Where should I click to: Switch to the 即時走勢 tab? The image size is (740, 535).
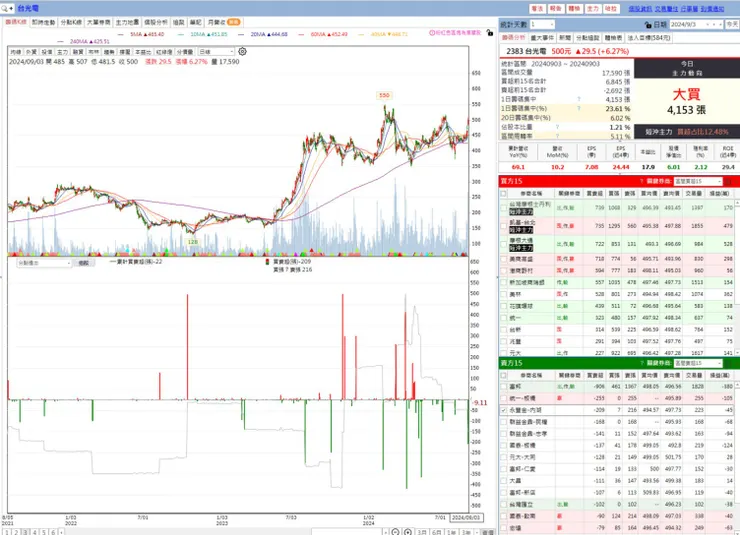pos(43,22)
